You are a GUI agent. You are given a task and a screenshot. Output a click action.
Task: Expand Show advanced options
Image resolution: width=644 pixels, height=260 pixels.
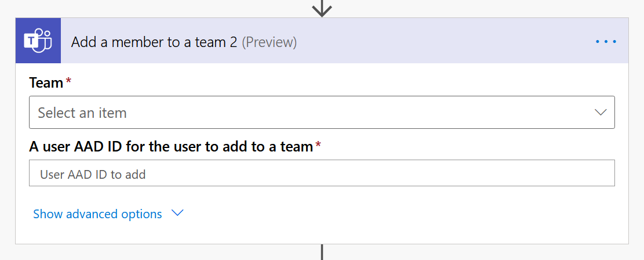97,214
